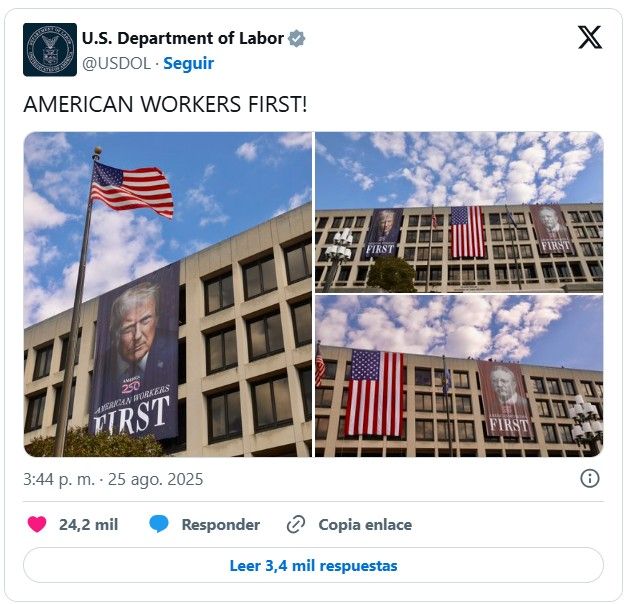Image resolution: width=630 pixels, height=604 pixels.
Task: Click the chain link copy icon
Action: (296, 524)
